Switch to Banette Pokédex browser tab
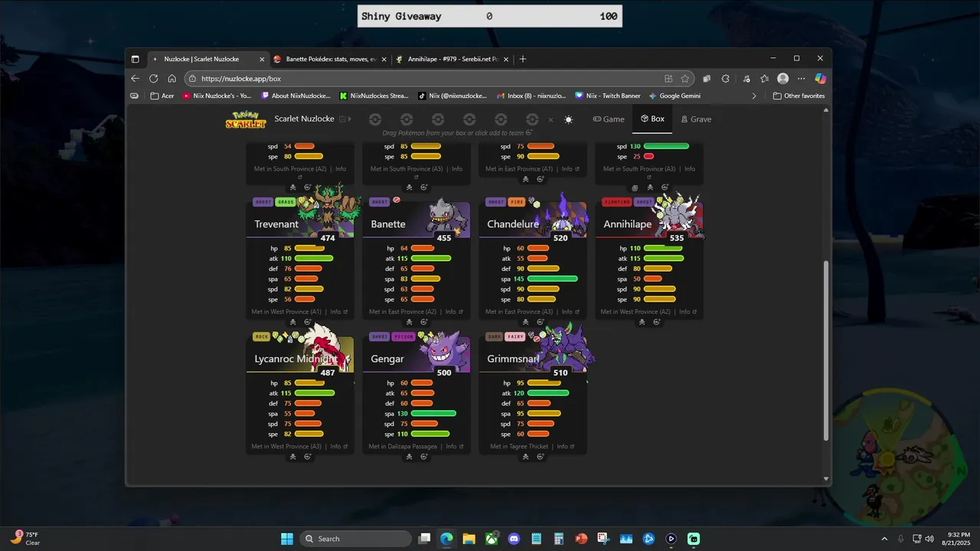The height and width of the screenshot is (551, 980). click(x=329, y=59)
